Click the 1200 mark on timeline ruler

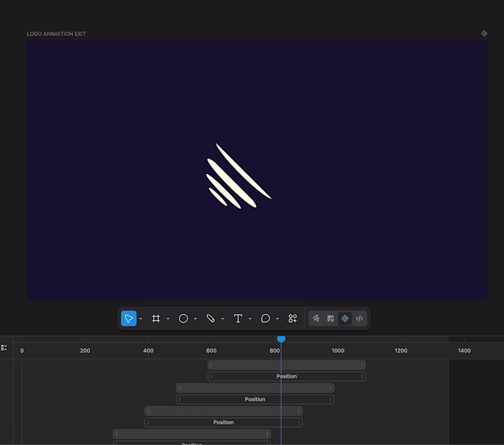[x=401, y=351]
